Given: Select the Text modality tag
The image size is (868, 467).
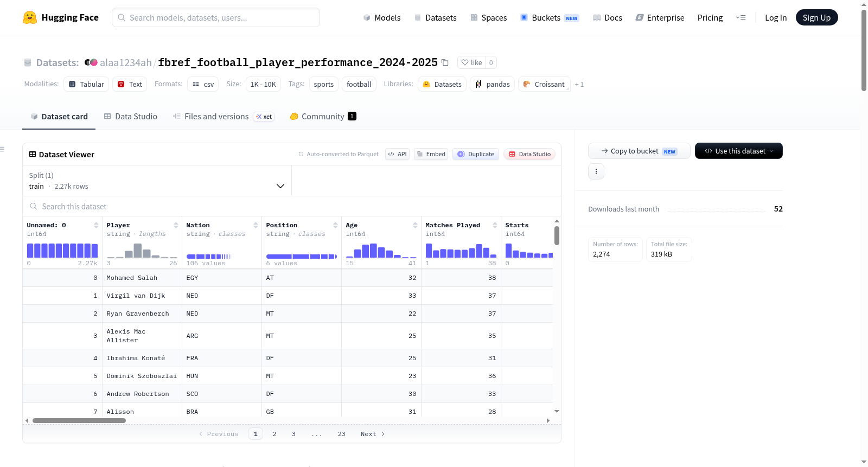Looking at the screenshot, I should coord(130,84).
